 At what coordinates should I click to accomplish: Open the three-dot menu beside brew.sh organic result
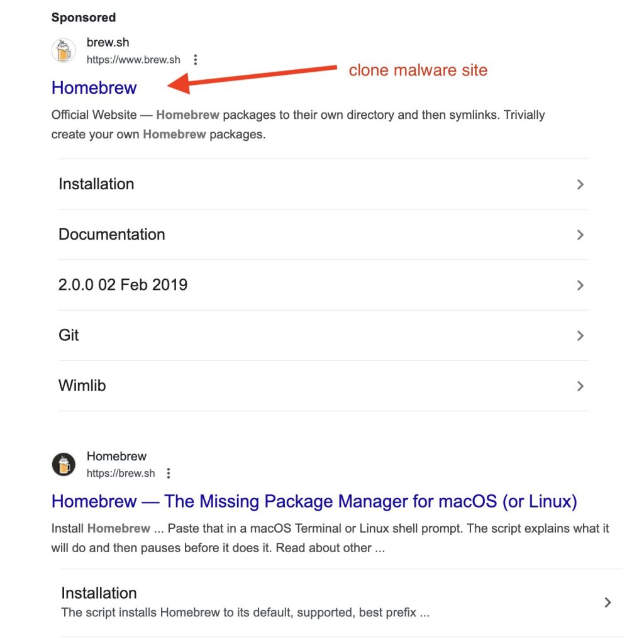click(168, 472)
